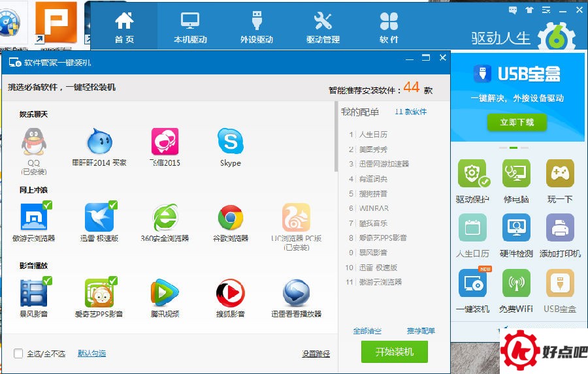The height and width of the screenshot is (374, 588).
Task: Open the skin shirt icon menu
Action: (x=529, y=10)
